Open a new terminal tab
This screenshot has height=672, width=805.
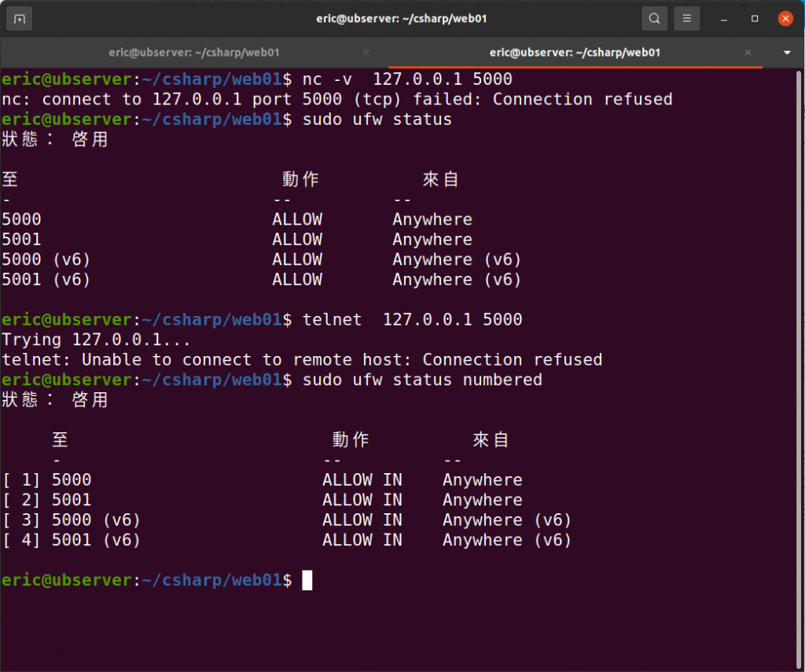pyautogui.click(x=20, y=19)
